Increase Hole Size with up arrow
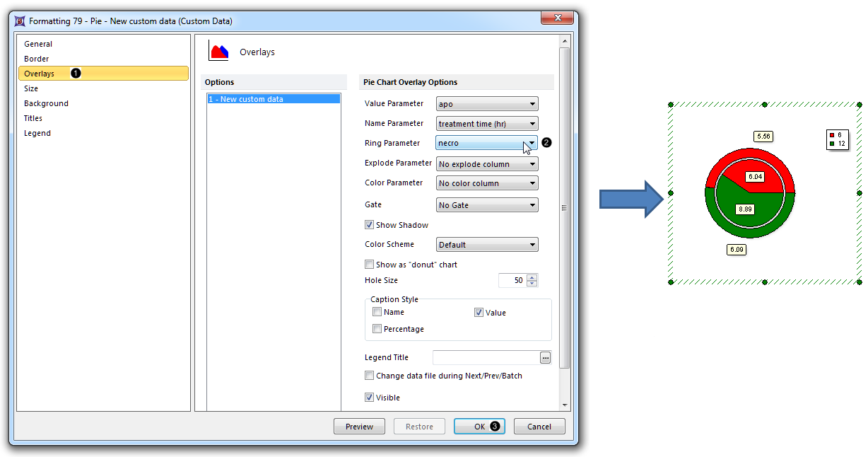The height and width of the screenshot is (457, 868). click(x=532, y=277)
